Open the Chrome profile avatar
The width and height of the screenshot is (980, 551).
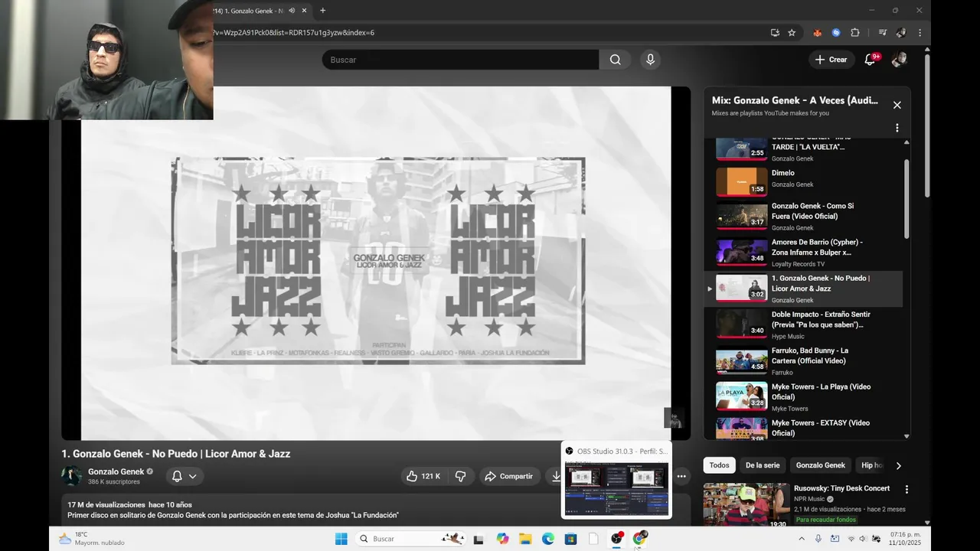901,33
